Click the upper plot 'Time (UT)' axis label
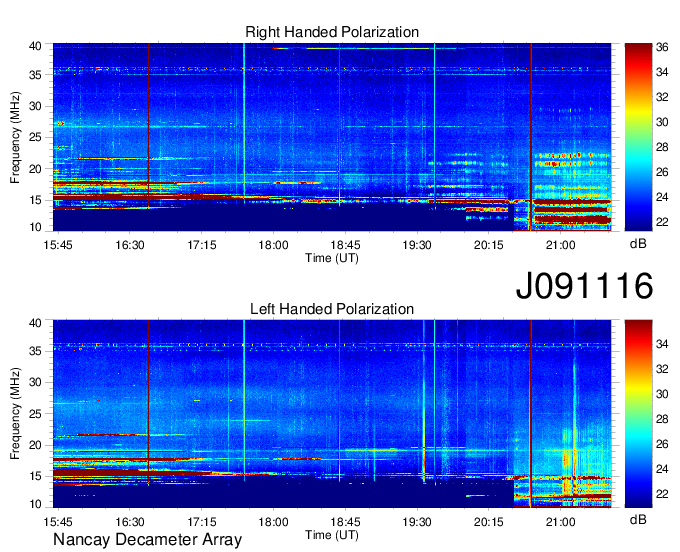This screenshot has height=552, width=680. [332, 258]
